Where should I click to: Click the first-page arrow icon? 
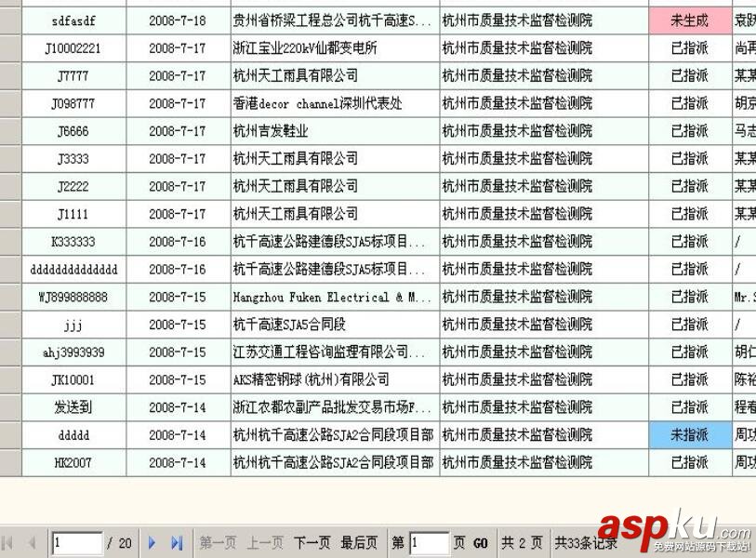9,542
